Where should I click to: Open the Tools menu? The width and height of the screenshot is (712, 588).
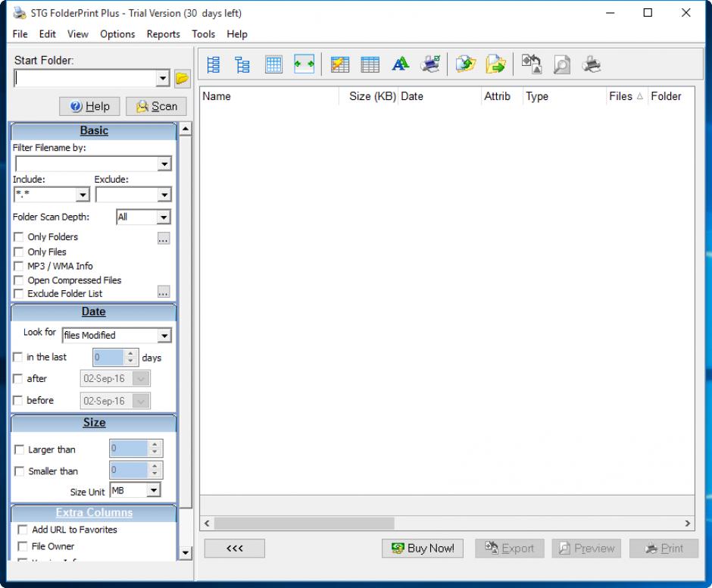(x=204, y=34)
